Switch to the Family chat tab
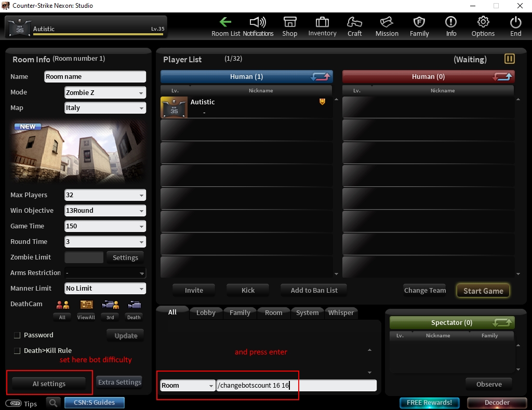The image size is (532, 410). pyautogui.click(x=240, y=313)
